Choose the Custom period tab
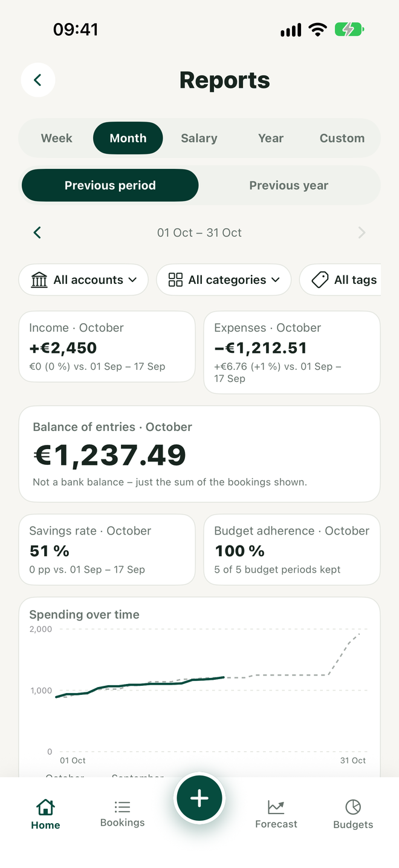399x868 pixels. (342, 138)
